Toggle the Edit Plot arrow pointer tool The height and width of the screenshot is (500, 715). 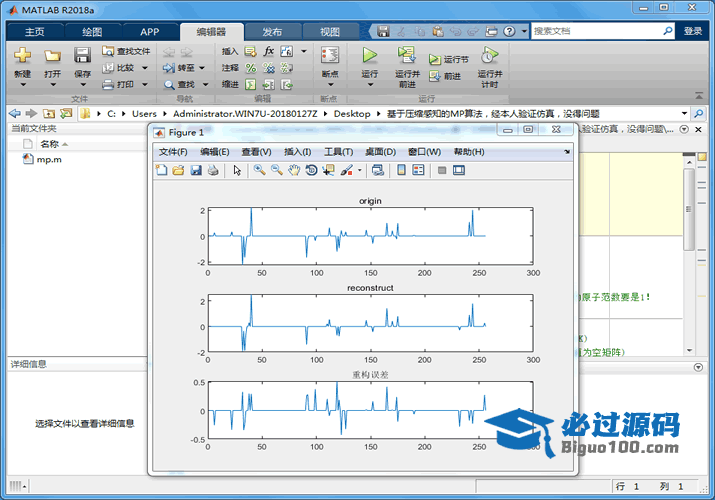[x=237, y=170]
